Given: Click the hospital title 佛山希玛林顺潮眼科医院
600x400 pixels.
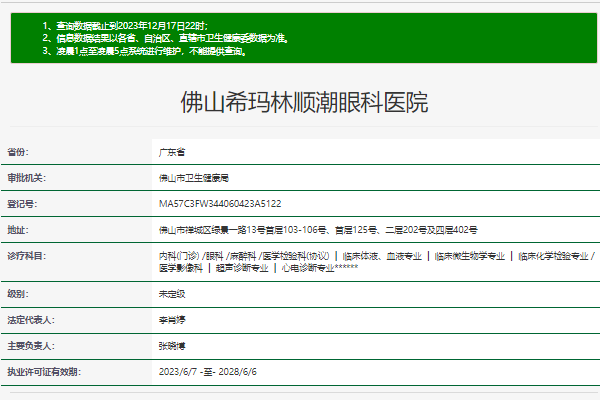Looking at the screenshot, I should pos(304,103).
